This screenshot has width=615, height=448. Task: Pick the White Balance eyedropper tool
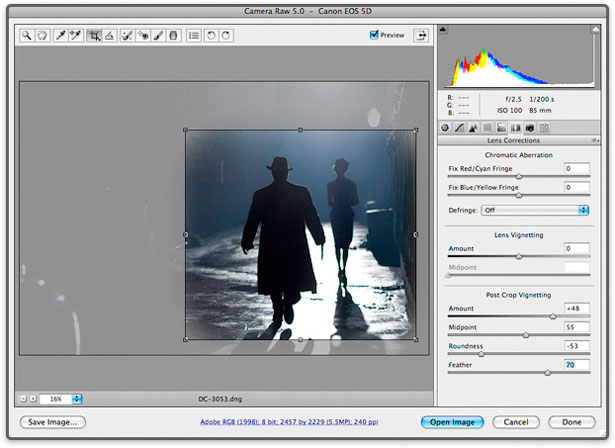(60, 34)
